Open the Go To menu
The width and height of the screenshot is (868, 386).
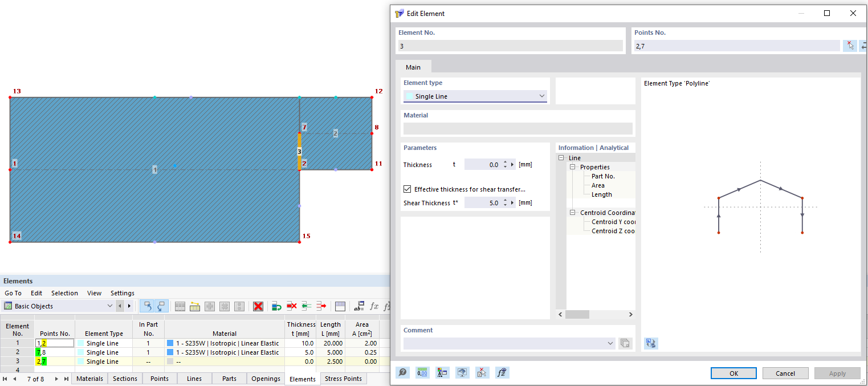[x=13, y=293]
